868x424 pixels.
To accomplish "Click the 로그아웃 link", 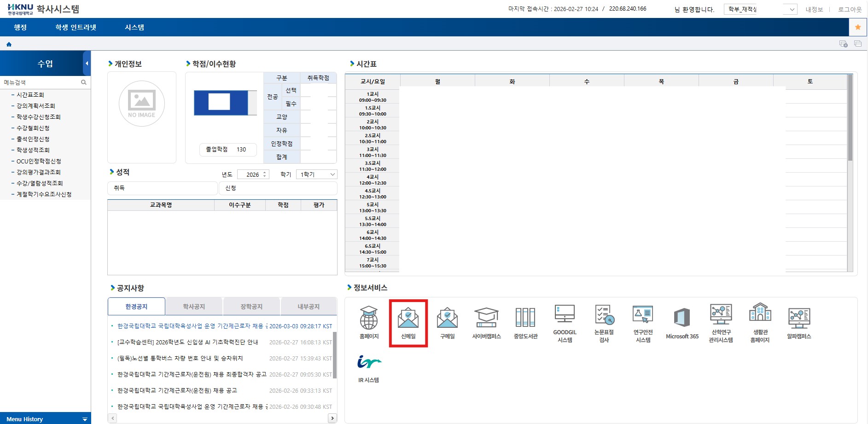I will tap(850, 9).
